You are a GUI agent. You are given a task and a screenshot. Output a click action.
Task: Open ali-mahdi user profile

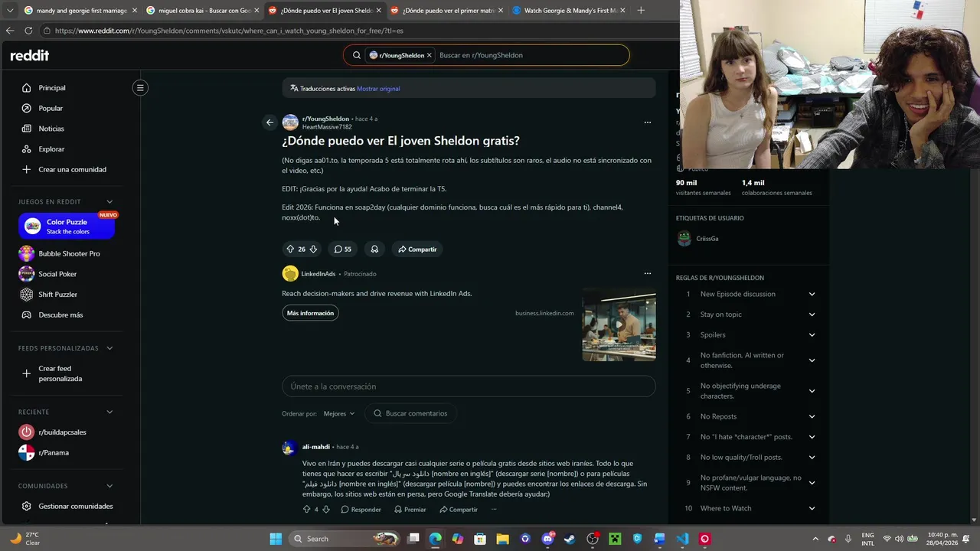pyautogui.click(x=316, y=447)
